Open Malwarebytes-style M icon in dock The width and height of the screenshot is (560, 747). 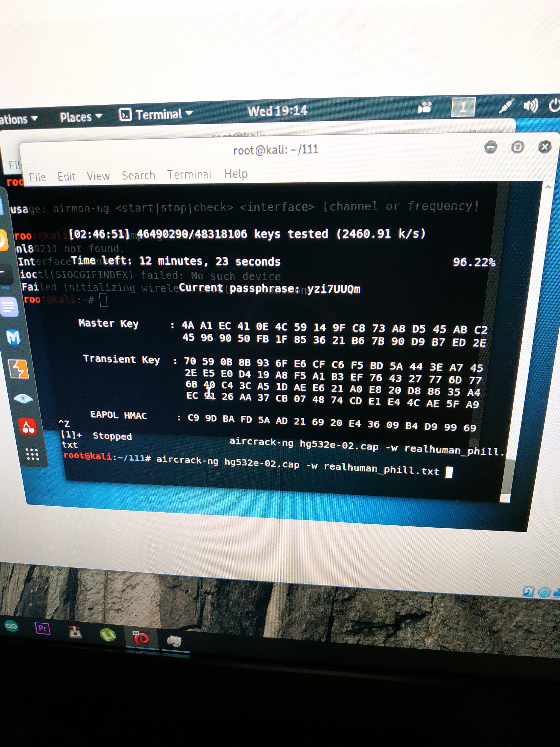pos(13,338)
